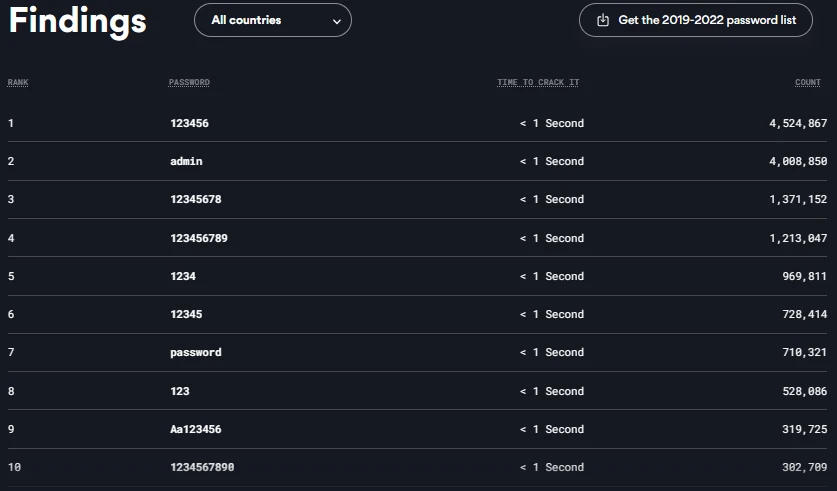Click the word password in row seven
This screenshot has width=837, height=491.
196,352
